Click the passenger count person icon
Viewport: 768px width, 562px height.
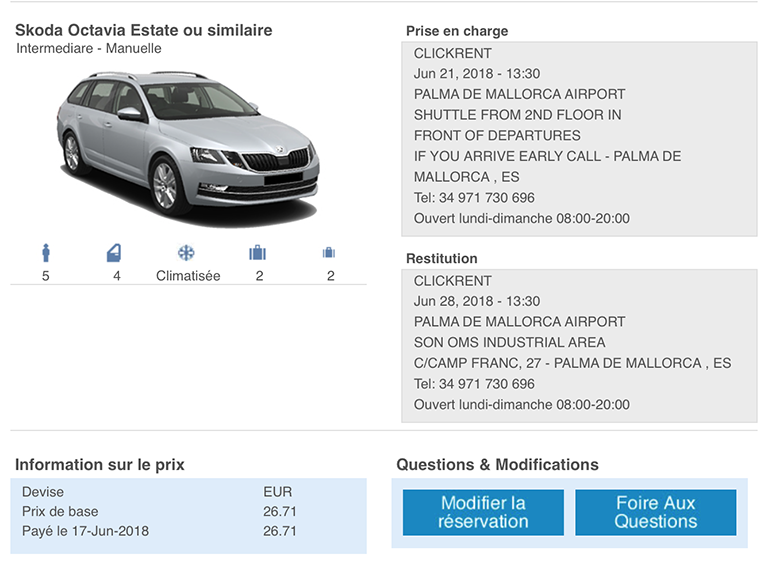click(x=46, y=253)
